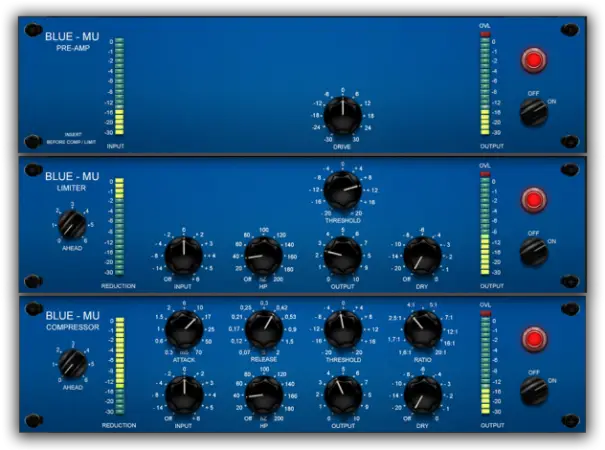Click the Compressor AHEAD knob
Image resolution: width=605 pixels, height=450 pixels.
[71, 365]
